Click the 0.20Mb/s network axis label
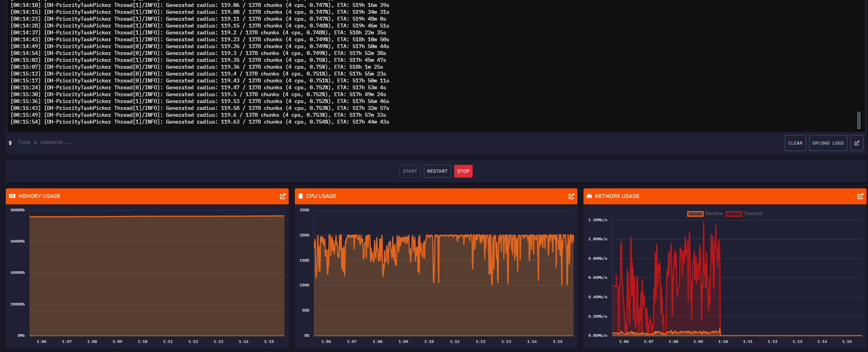 598,317
